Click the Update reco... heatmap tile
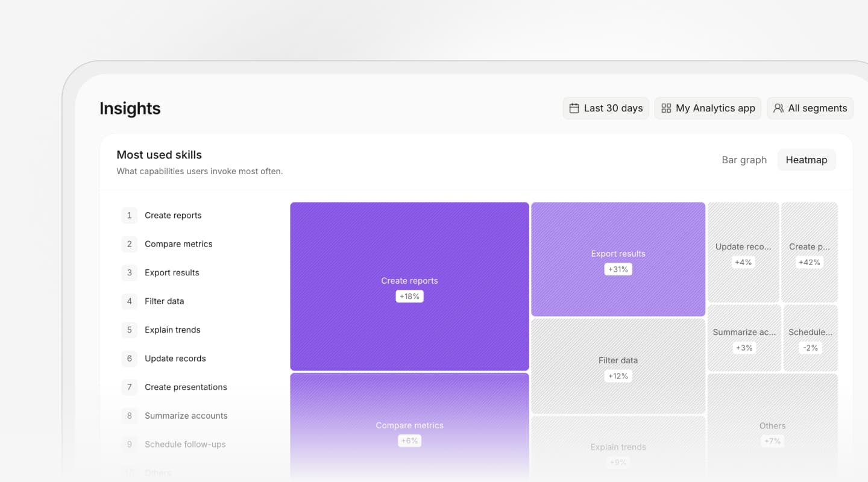 [x=743, y=252]
